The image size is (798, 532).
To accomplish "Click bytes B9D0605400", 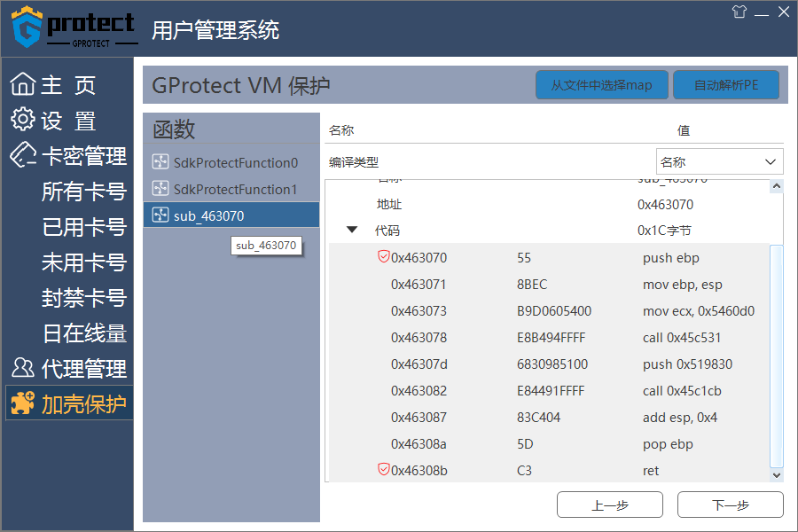I will (x=553, y=310).
